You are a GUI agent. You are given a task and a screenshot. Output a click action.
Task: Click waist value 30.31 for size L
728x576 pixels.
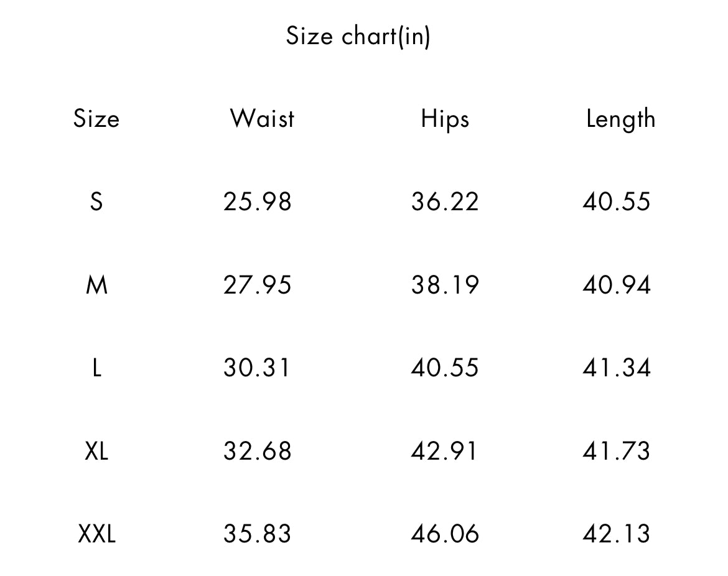pyautogui.click(x=258, y=368)
